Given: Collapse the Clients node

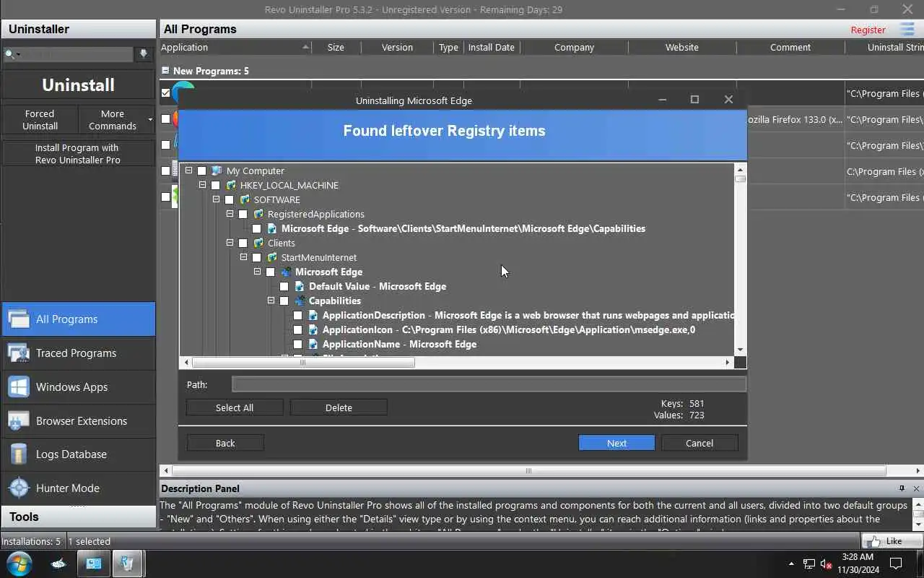Looking at the screenshot, I should pyautogui.click(x=230, y=243).
